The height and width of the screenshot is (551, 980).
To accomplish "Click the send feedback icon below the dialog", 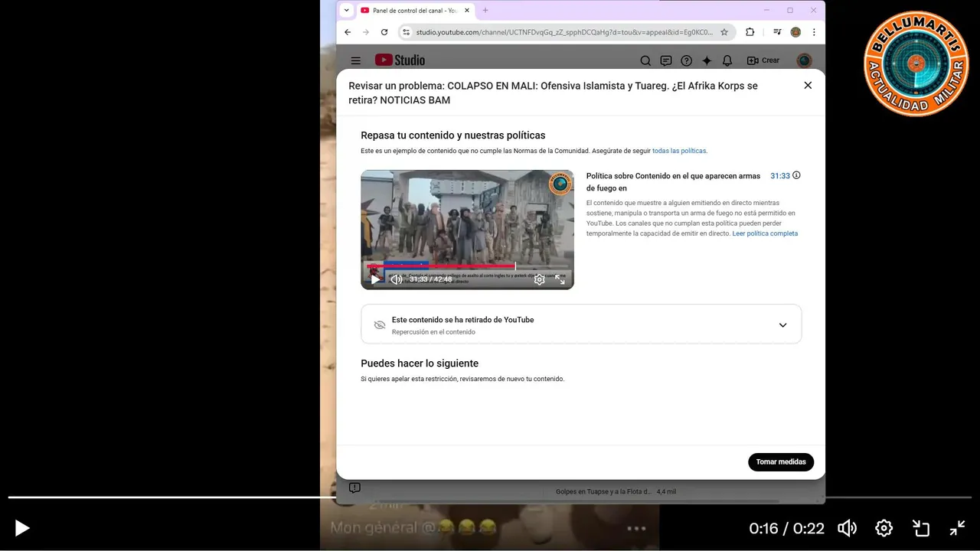I will click(354, 487).
